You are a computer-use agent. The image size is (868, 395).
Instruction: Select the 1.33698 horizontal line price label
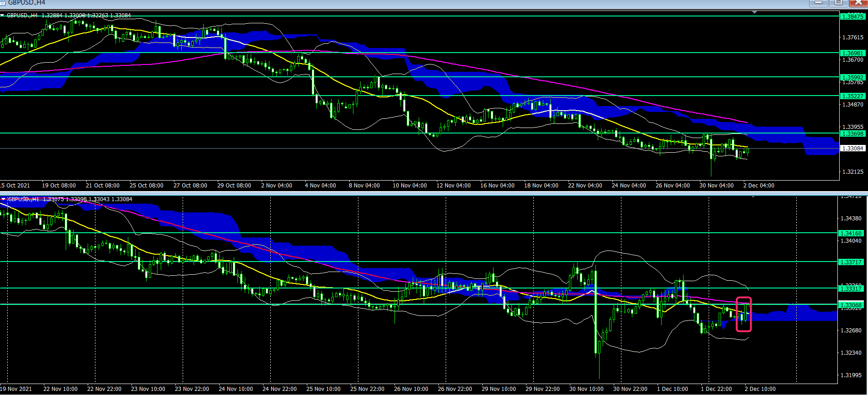pyautogui.click(x=852, y=134)
